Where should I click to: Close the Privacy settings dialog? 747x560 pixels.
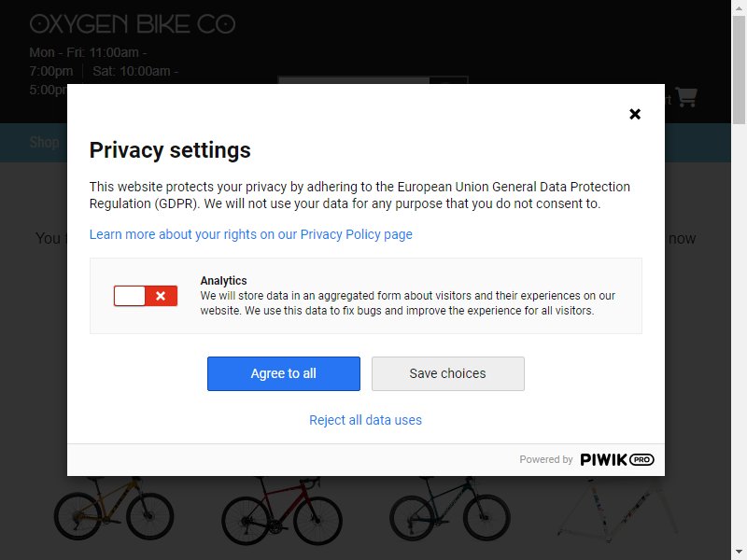tap(635, 114)
